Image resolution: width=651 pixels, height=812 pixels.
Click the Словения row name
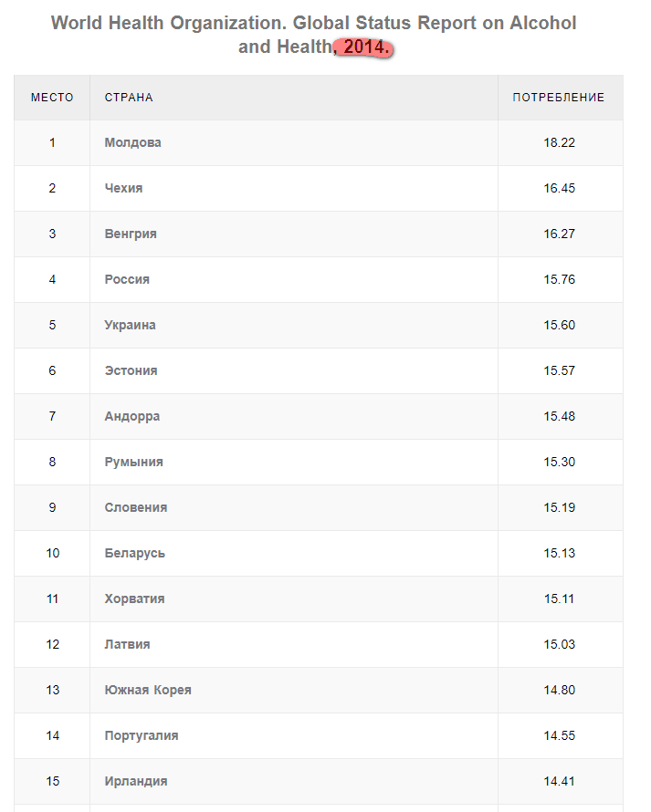coord(136,508)
